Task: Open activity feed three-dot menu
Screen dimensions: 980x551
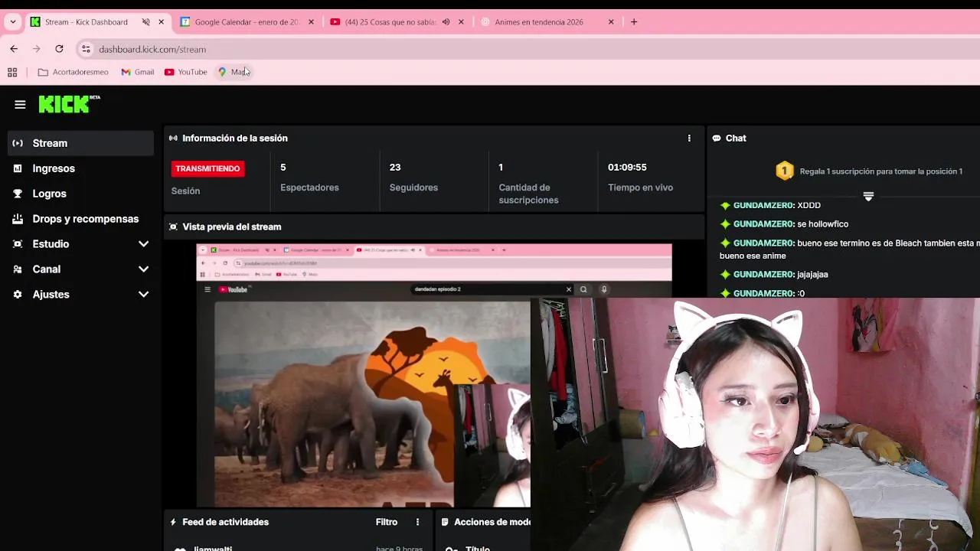Action: (417, 522)
